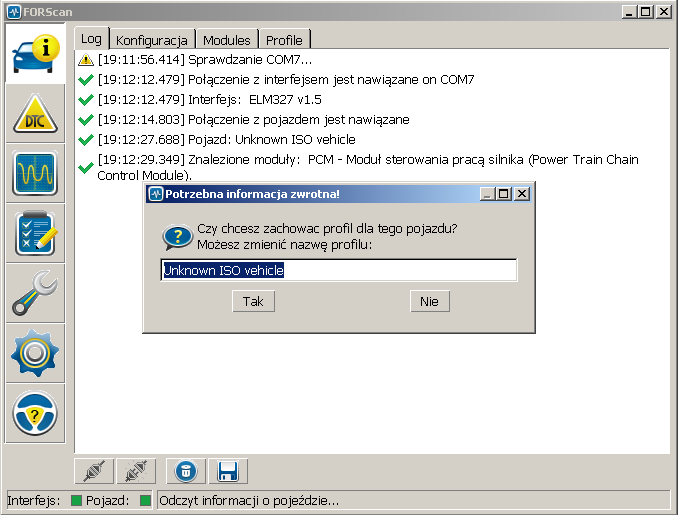
Task: Open the steering wheel help section
Action: (35, 411)
